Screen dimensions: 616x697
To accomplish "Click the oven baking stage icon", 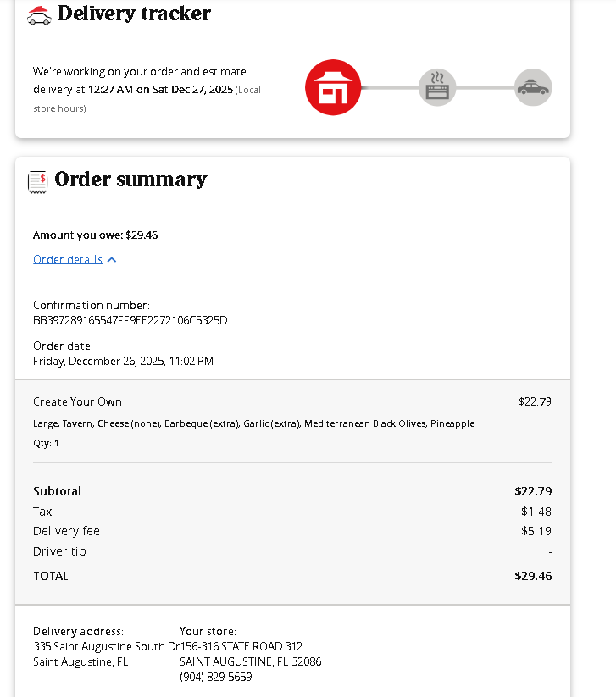I will (x=437, y=87).
